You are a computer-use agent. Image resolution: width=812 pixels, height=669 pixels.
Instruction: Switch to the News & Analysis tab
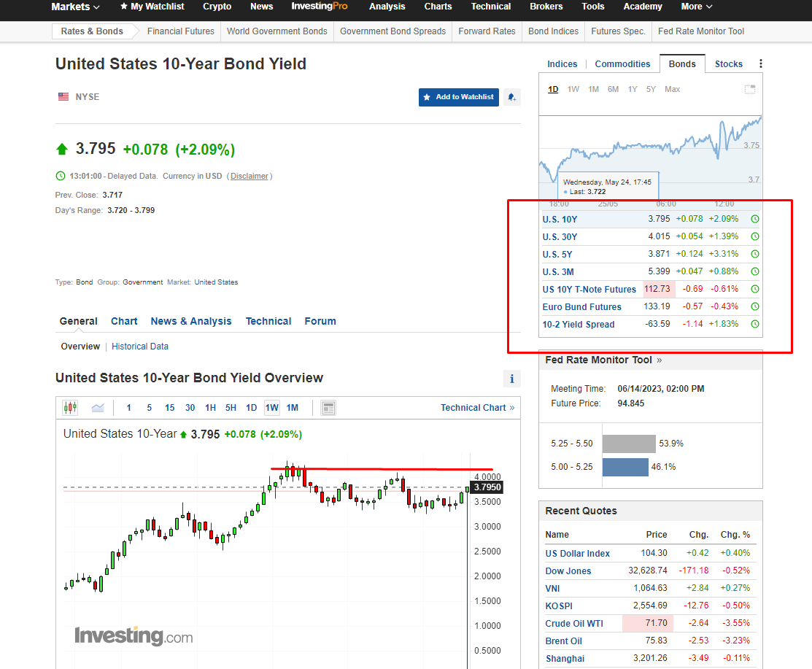(x=191, y=321)
